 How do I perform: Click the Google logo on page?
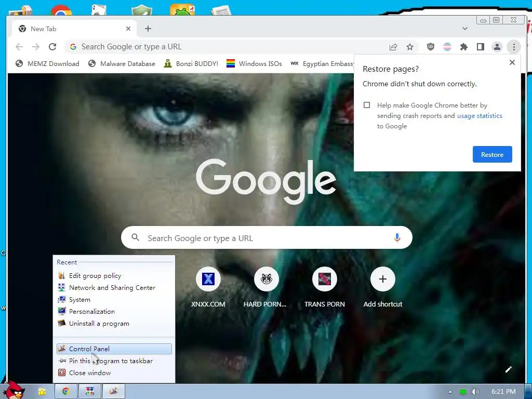point(266,181)
